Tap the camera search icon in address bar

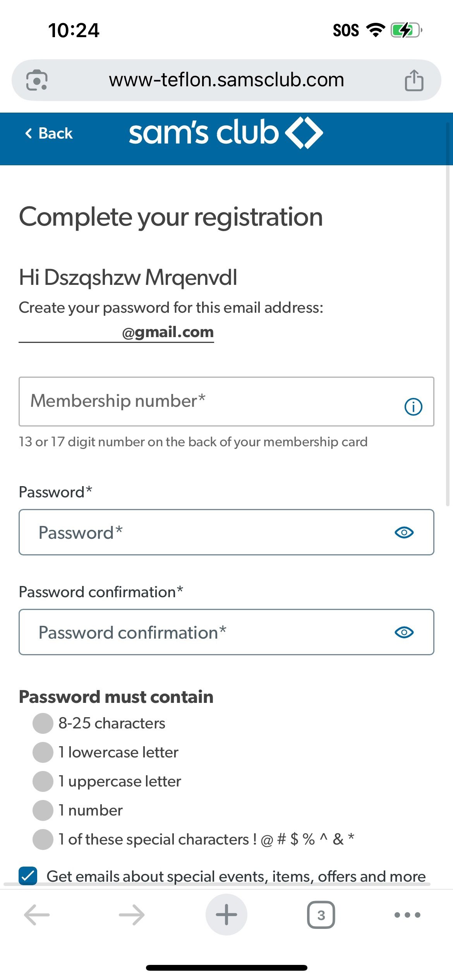pos(37,80)
